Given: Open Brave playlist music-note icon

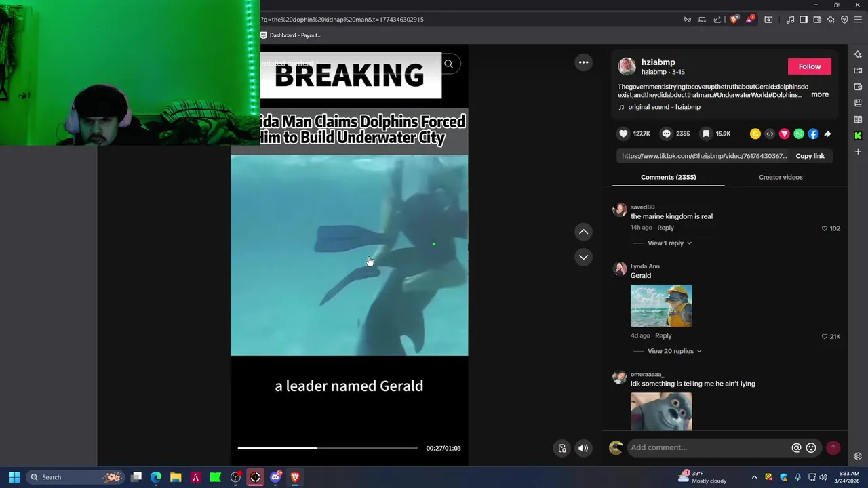Looking at the screenshot, I should coord(790,20).
